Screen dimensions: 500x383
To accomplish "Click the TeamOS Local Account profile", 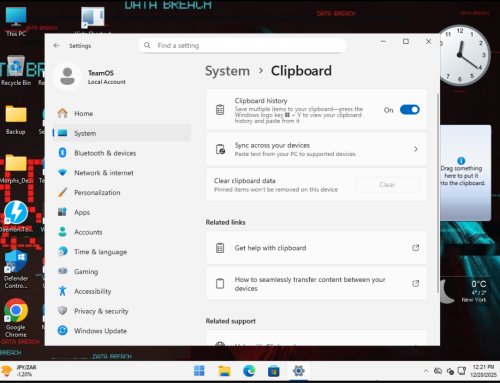I will click(x=90, y=77).
